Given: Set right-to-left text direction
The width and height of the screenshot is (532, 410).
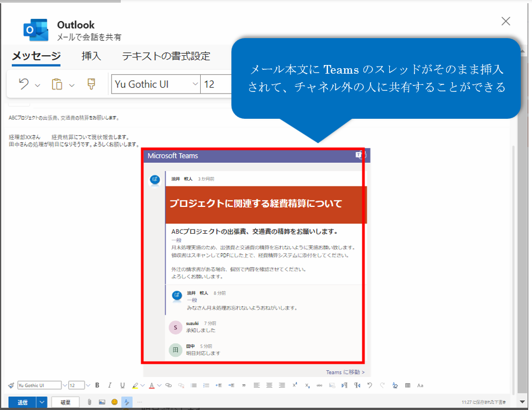Looking at the screenshot, I should click(x=358, y=385).
